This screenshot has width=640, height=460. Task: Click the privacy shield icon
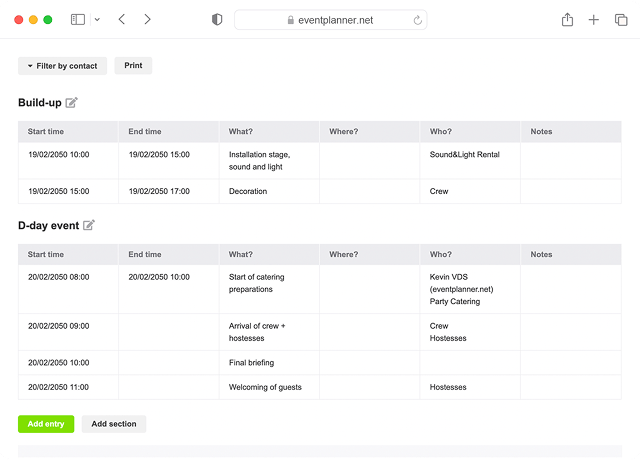pyautogui.click(x=217, y=20)
